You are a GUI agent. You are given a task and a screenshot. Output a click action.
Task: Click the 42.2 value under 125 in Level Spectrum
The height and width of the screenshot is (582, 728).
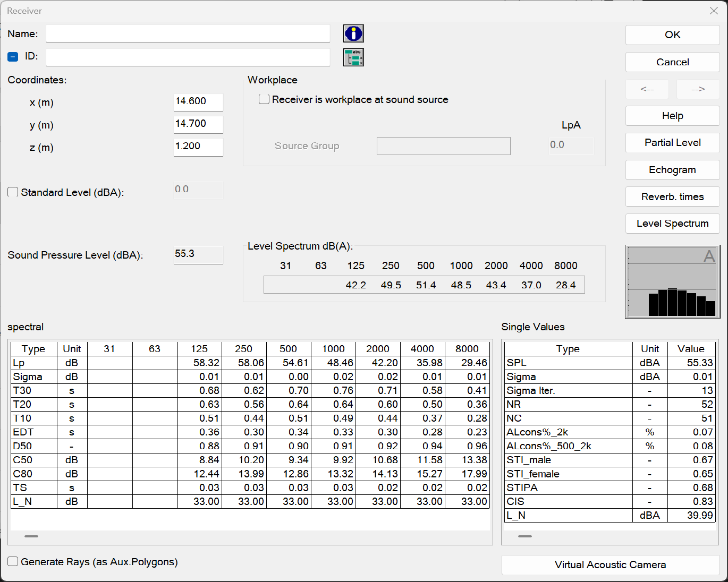click(x=355, y=285)
